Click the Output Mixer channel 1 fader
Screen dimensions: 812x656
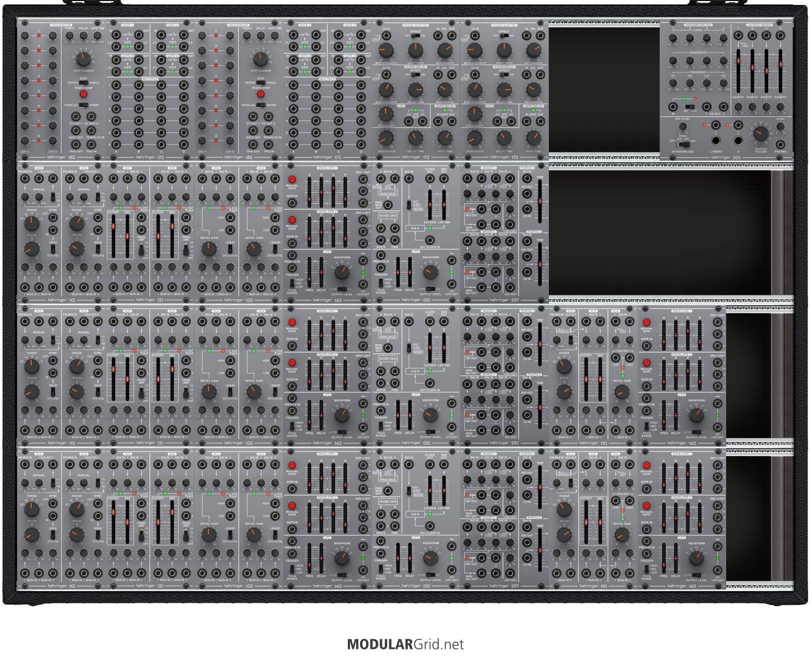[x=738, y=70]
